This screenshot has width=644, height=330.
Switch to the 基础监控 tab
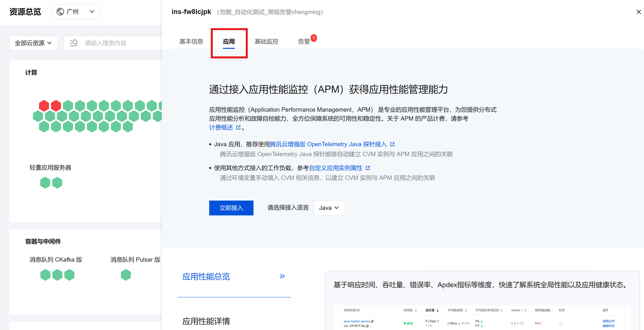coord(266,41)
